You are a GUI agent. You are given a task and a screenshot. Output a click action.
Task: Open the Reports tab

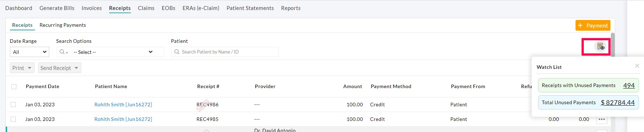291,8
